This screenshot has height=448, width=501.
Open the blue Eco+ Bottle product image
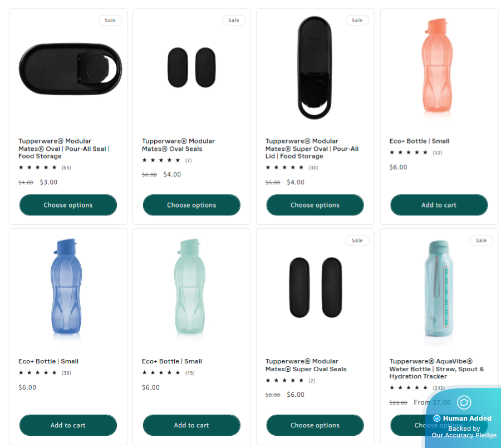(68, 288)
